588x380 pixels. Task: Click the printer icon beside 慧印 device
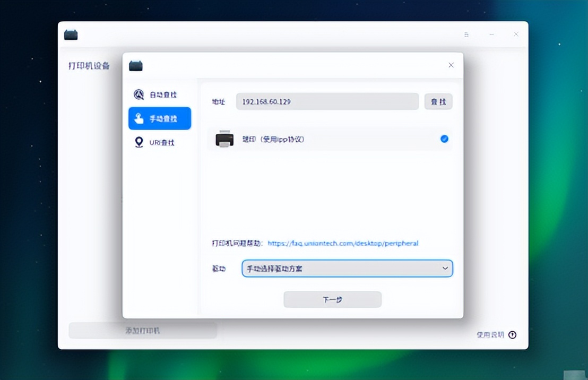click(224, 139)
